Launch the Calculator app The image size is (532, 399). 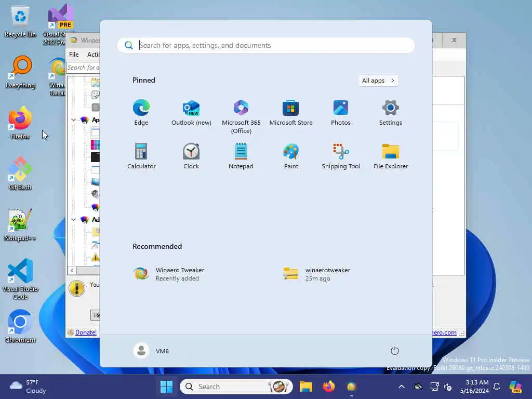pyautogui.click(x=141, y=156)
